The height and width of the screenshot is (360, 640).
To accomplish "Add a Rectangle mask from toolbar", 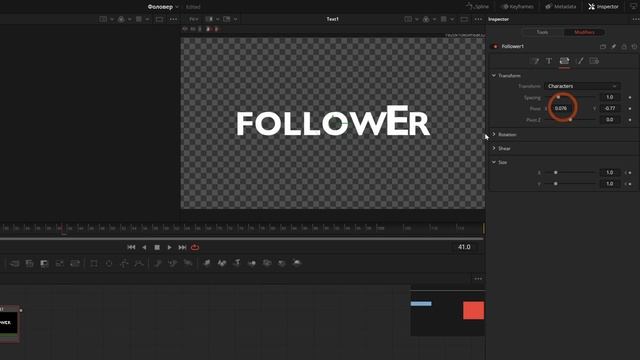I will (93, 263).
